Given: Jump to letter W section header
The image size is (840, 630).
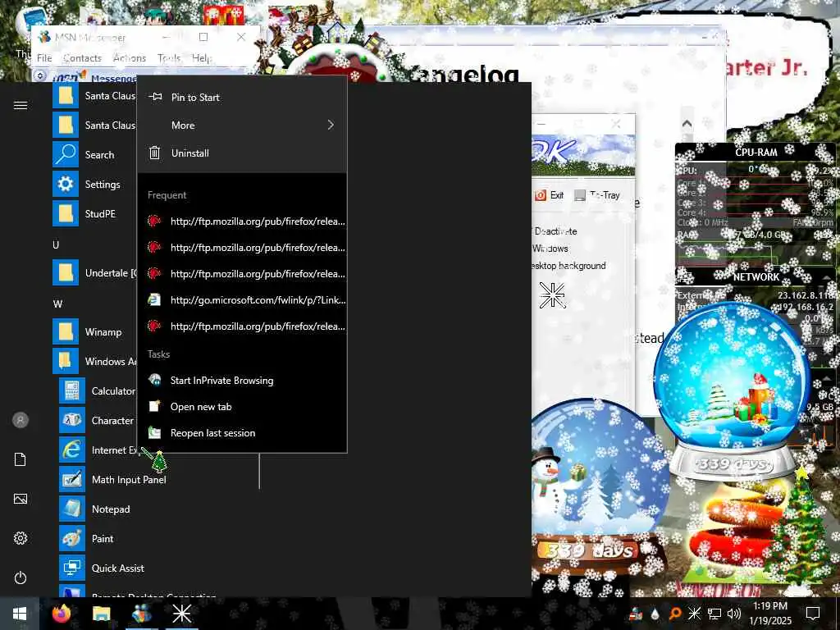Looking at the screenshot, I should (57, 304).
